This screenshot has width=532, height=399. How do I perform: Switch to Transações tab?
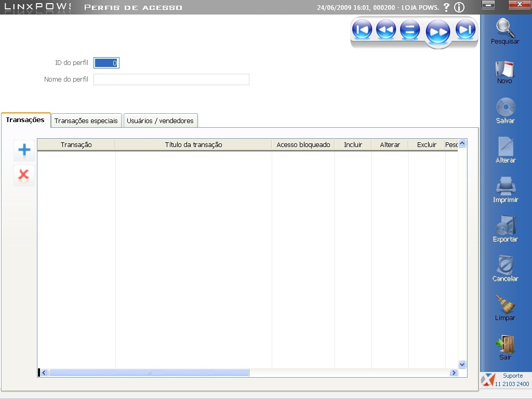(x=25, y=120)
